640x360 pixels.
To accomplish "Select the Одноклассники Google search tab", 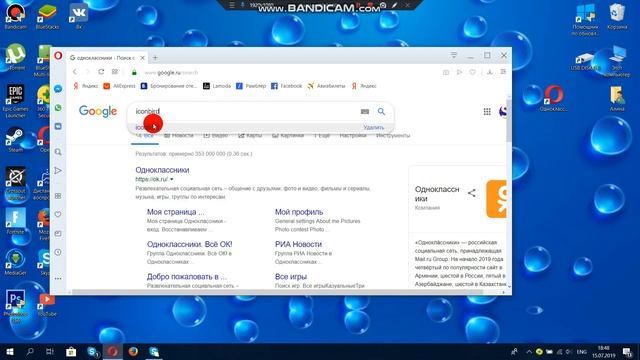I will click(x=106, y=58).
